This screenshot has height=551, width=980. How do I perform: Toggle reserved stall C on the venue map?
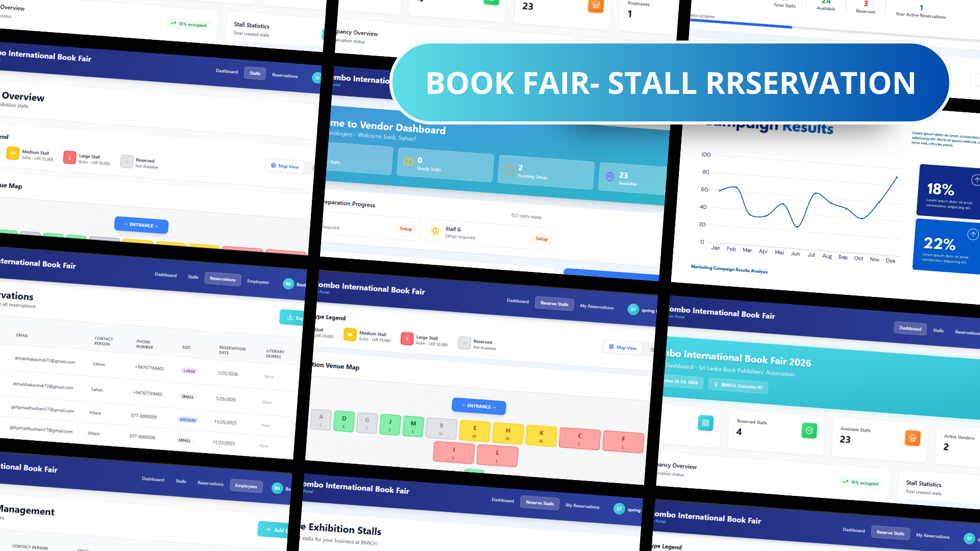579,437
